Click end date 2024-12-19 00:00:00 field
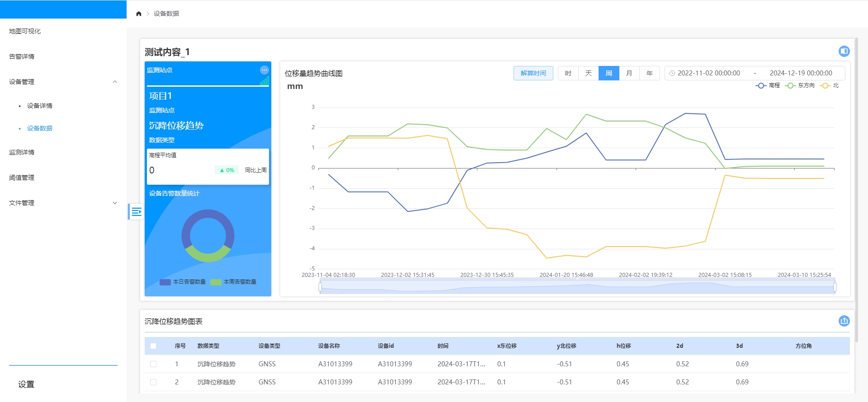The height and width of the screenshot is (402, 868). [x=801, y=73]
